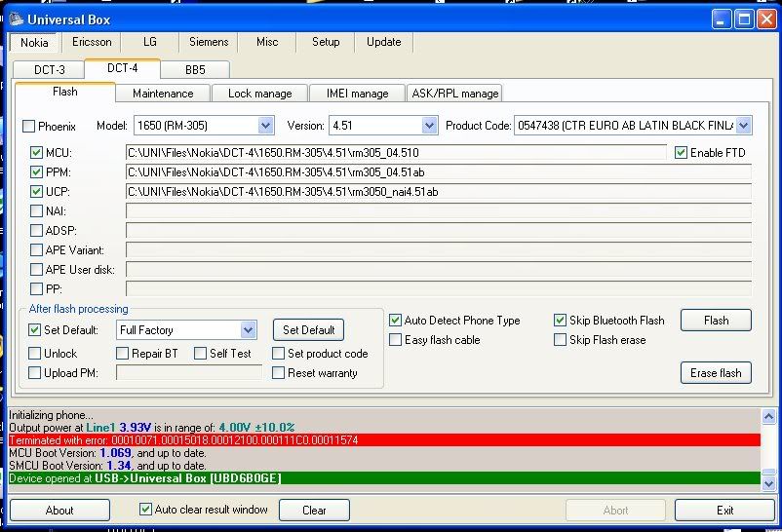Screen dimensions: 782x532
Task: Click the Exit button
Action: pyautogui.click(x=724, y=510)
